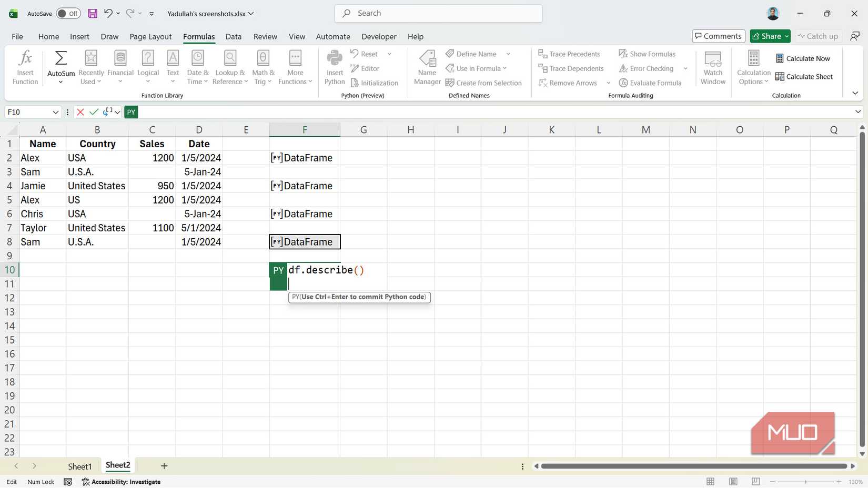
Task: Expand Use in Formula dropdown
Action: pos(504,68)
